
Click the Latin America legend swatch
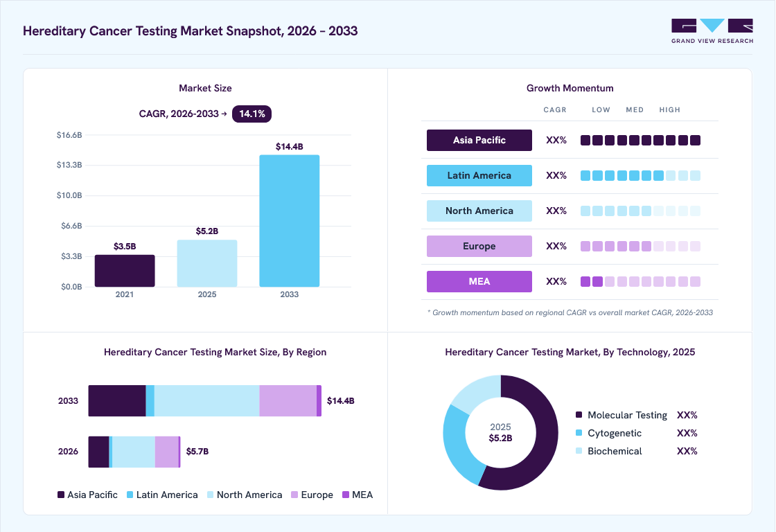[130, 495]
